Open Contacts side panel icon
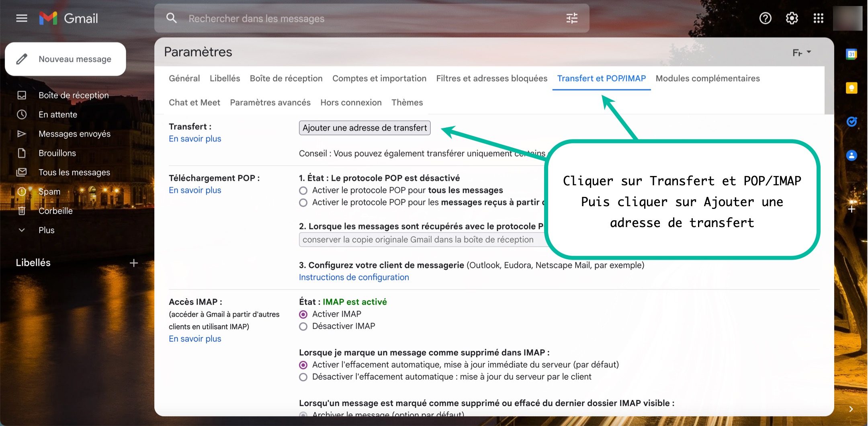 [851, 156]
